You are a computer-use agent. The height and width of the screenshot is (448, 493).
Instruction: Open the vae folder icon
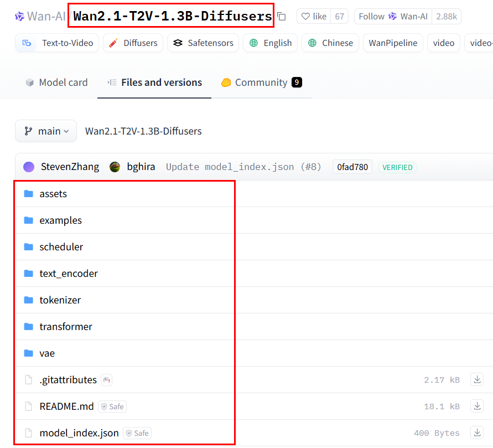tap(29, 353)
